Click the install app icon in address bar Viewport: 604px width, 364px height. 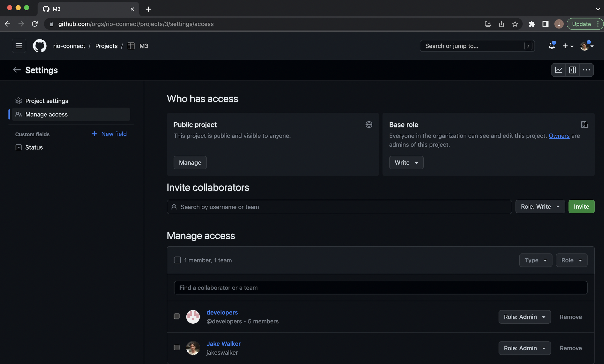tap(488, 24)
